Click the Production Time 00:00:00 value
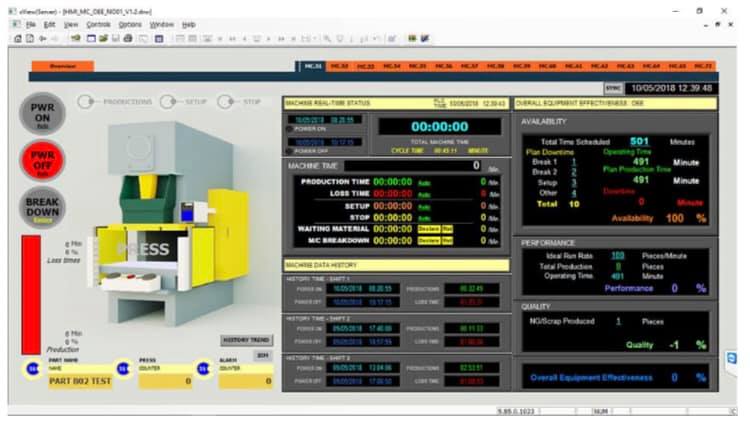 [392, 182]
